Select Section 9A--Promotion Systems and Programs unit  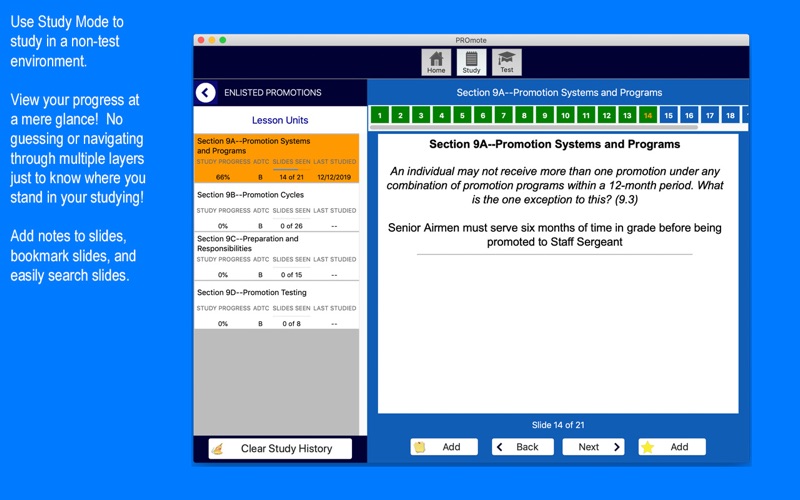[x=277, y=158]
